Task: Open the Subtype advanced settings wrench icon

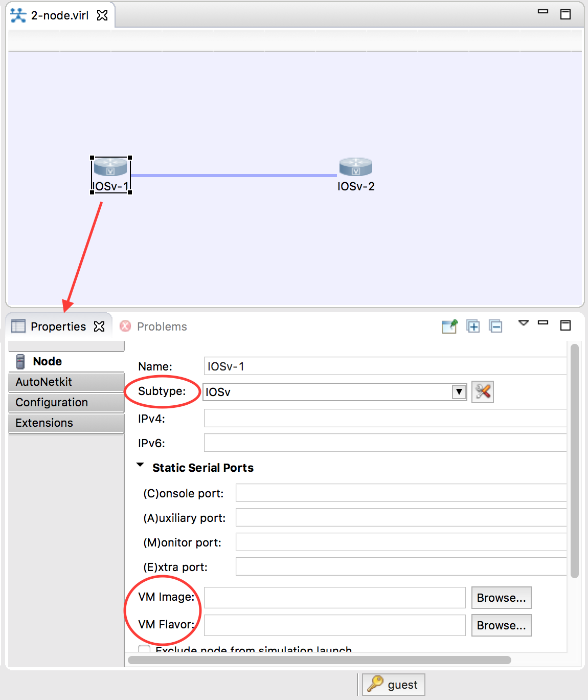Action: 482,391
